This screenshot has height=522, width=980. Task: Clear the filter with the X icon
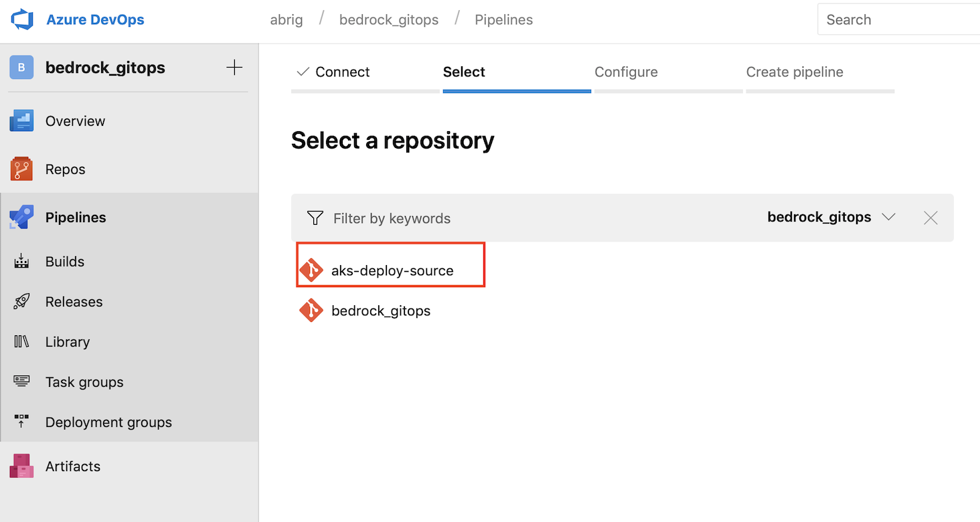930,217
